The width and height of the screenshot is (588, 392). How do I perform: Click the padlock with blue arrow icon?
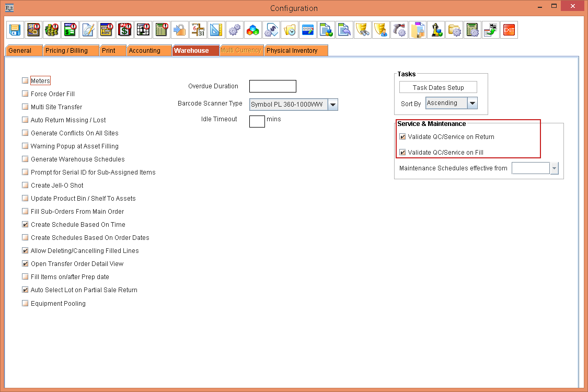click(180, 30)
